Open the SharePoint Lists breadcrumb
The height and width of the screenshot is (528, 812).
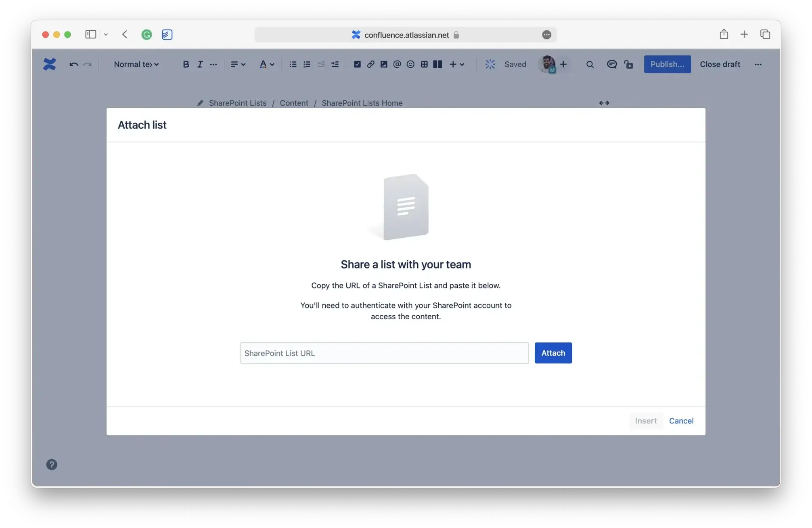238,103
